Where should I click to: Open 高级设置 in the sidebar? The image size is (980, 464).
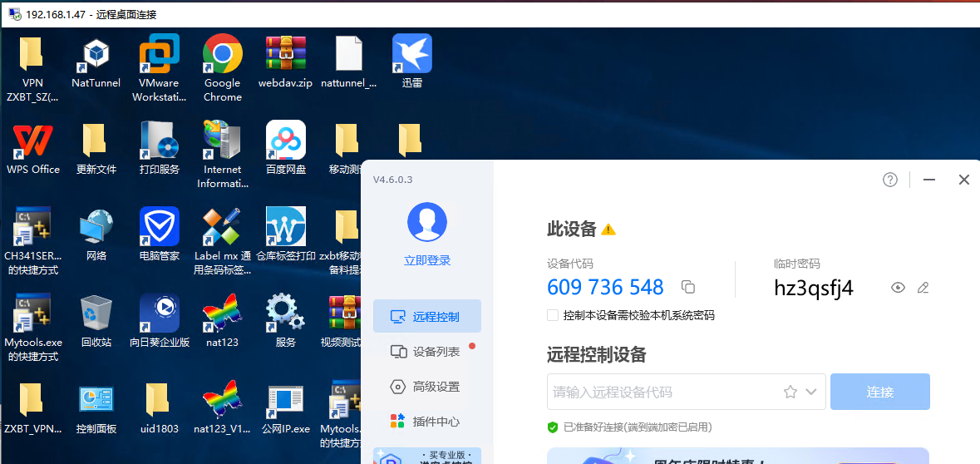[427, 387]
